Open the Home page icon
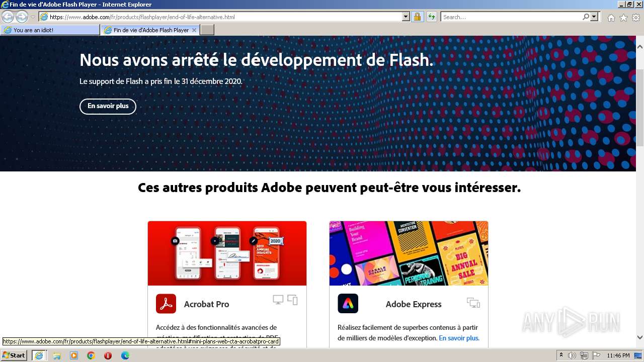 pyautogui.click(x=611, y=18)
